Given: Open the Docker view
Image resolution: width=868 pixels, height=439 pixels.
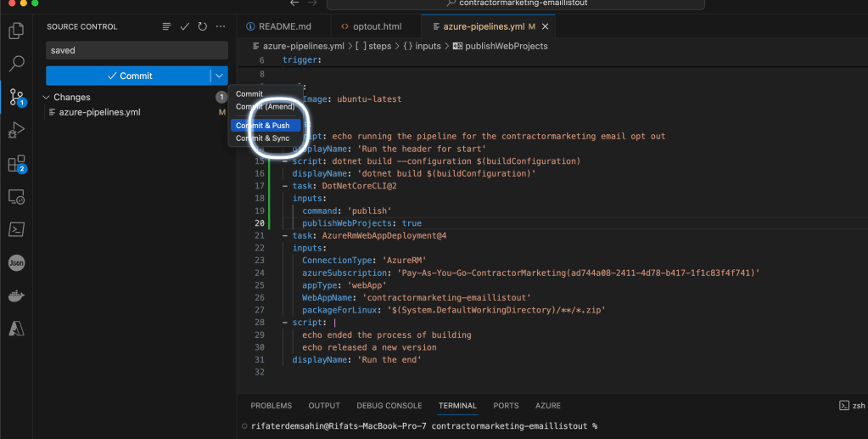Looking at the screenshot, I should (16, 296).
